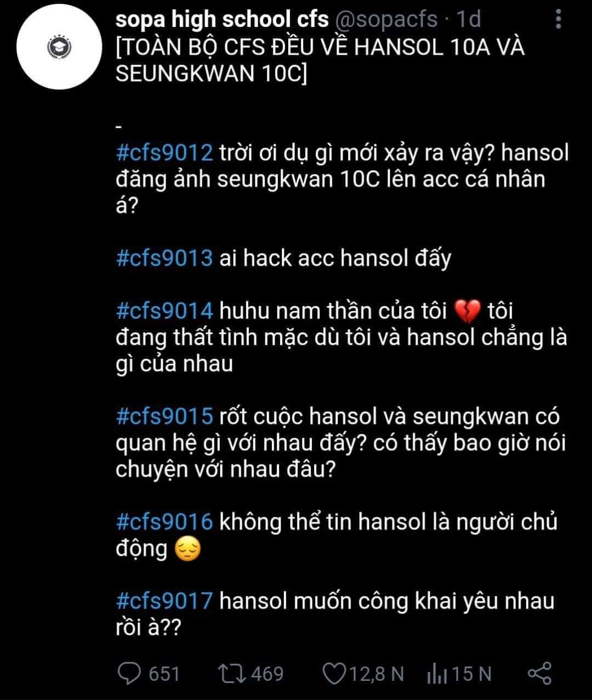Visit the @sopacfs handle

385,20
